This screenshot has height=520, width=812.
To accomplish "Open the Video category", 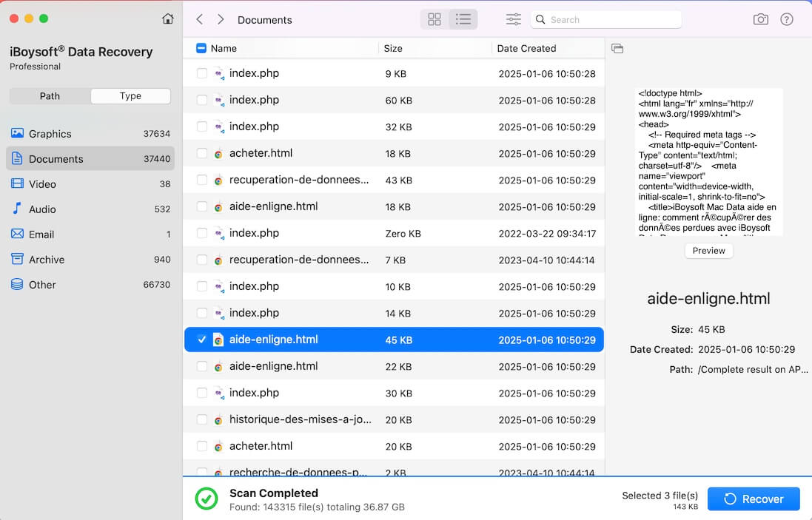I will pos(90,183).
